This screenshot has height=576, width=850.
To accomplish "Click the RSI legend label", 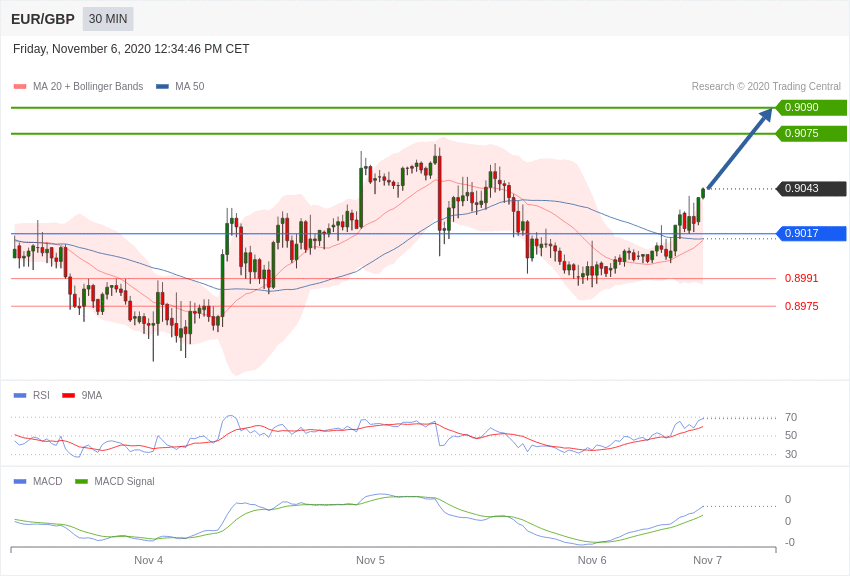I will (x=41, y=396).
